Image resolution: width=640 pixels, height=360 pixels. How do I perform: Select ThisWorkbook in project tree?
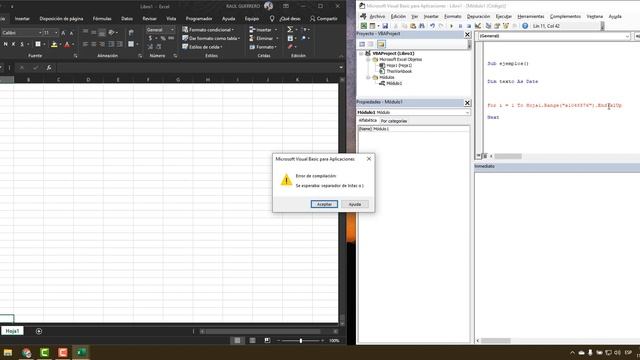coord(399,71)
